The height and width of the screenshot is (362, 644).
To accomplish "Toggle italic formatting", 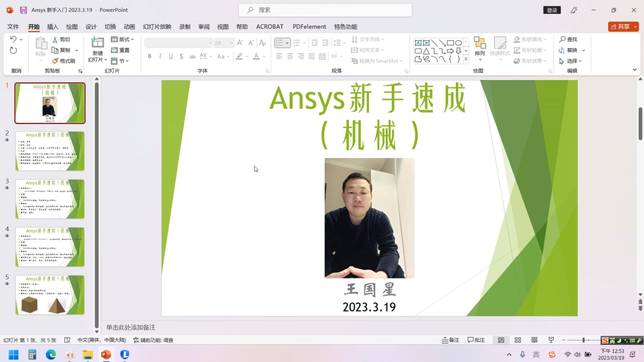I will pos(160,56).
